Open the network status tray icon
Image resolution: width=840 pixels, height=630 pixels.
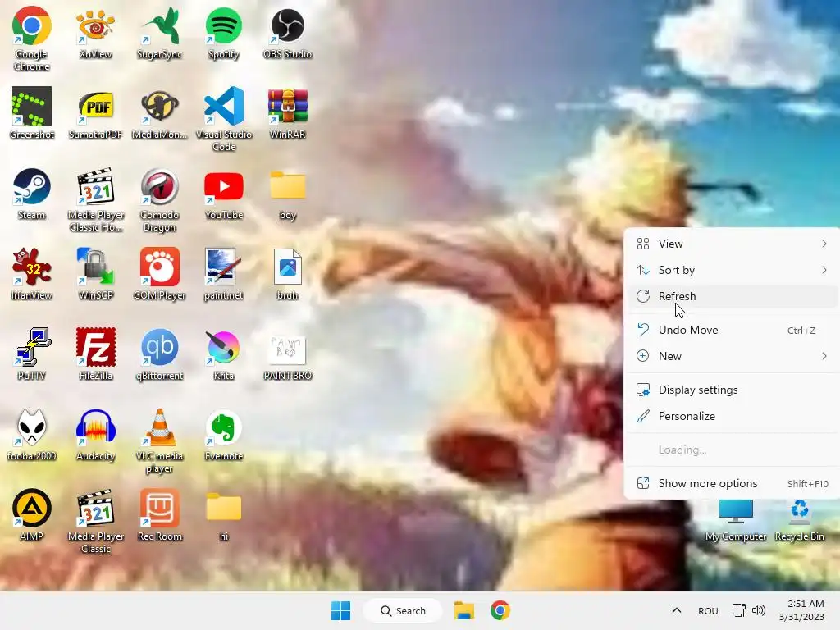pyautogui.click(x=739, y=610)
